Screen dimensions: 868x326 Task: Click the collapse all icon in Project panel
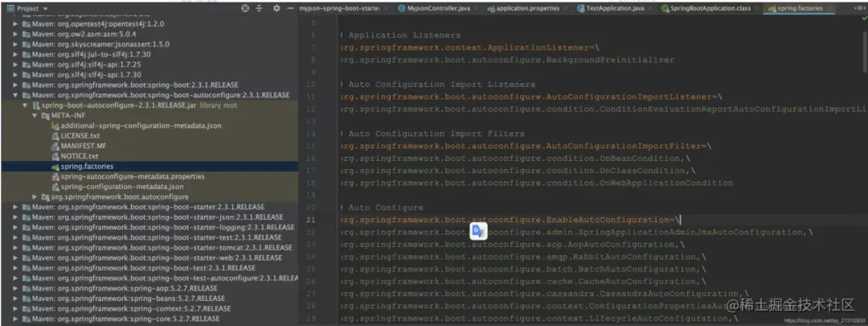click(x=259, y=9)
